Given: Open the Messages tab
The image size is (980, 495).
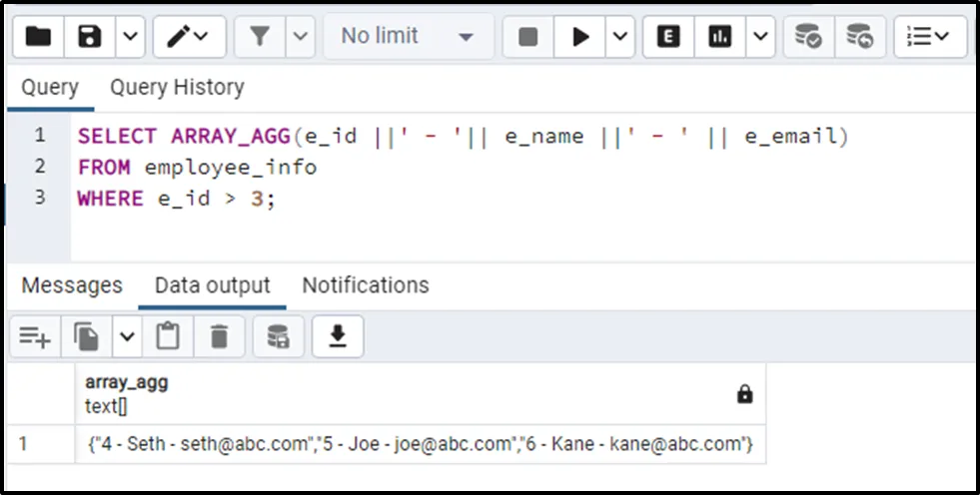Looking at the screenshot, I should point(72,285).
